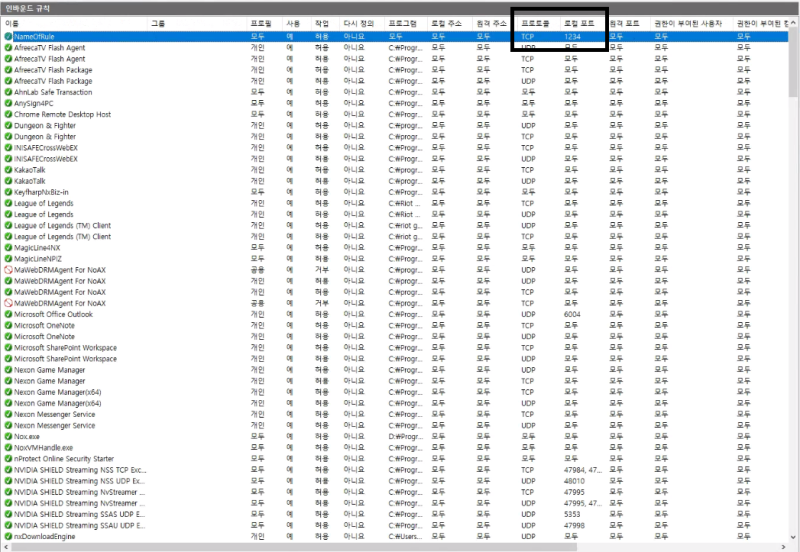800x552 pixels.
Task: Click local port value 48010
Action: point(574,481)
